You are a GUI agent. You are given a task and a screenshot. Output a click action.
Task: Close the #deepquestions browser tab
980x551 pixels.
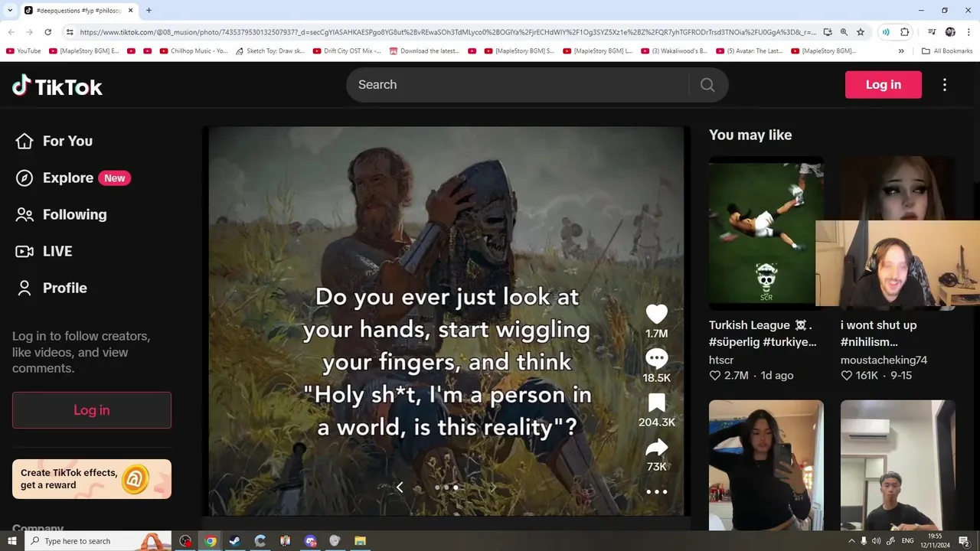[130, 10]
